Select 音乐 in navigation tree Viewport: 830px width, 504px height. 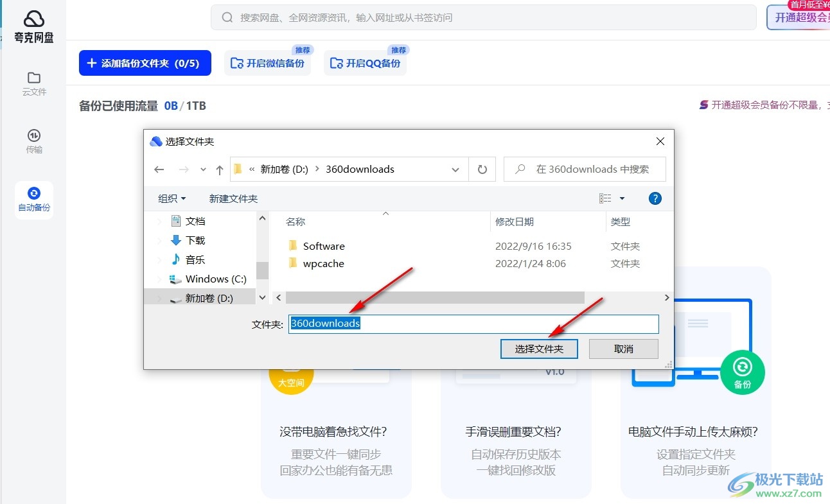point(195,259)
